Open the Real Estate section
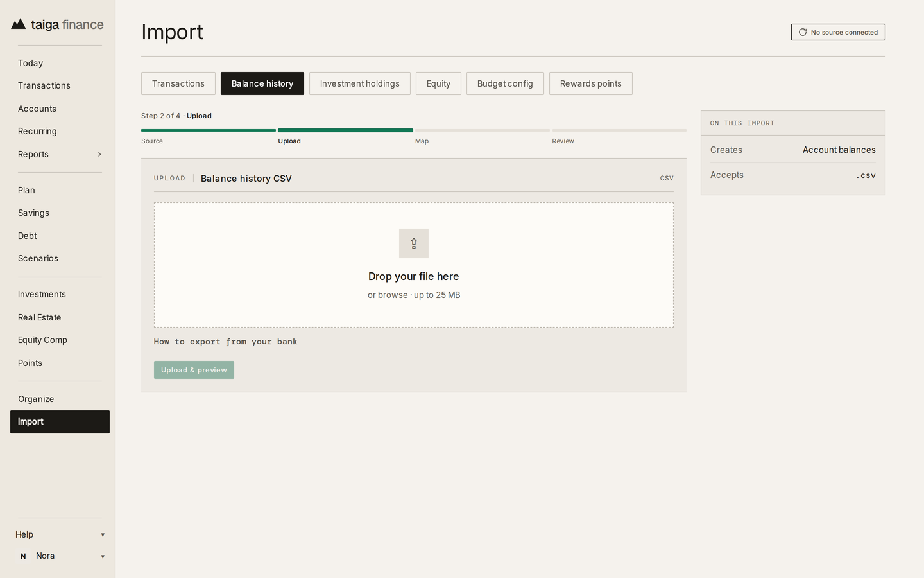The image size is (924, 578). [60, 317]
